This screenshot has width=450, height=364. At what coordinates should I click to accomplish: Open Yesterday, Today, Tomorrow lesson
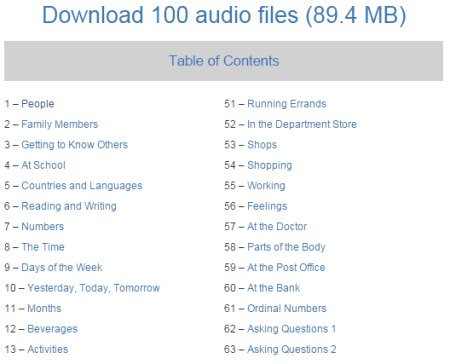94,288
